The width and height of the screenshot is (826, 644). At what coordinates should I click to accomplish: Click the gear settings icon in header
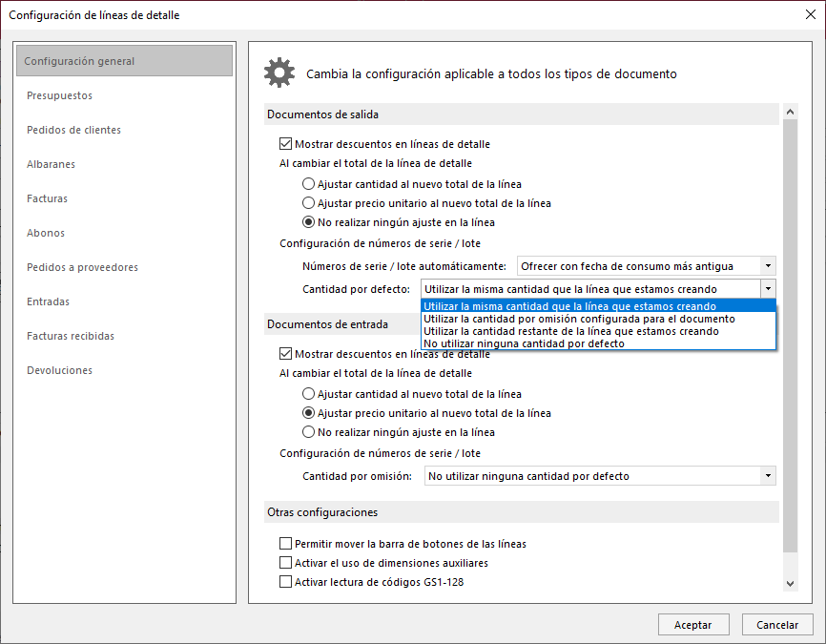[279, 73]
